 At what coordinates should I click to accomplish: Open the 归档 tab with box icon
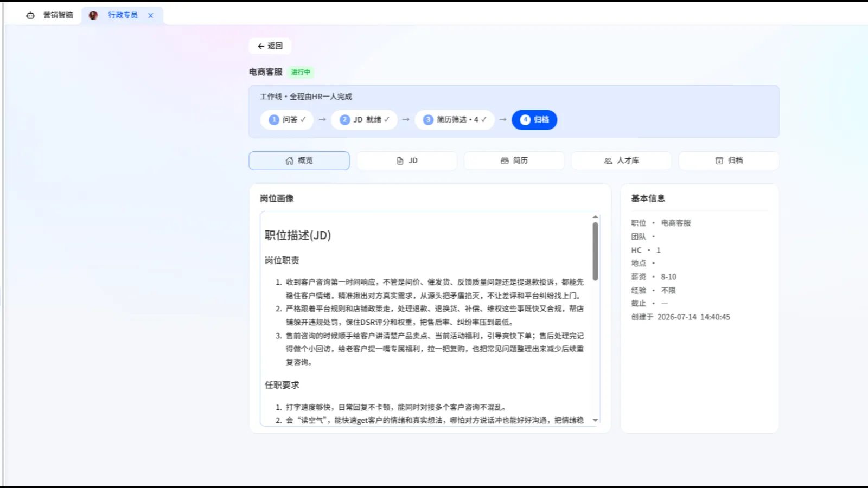729,160
